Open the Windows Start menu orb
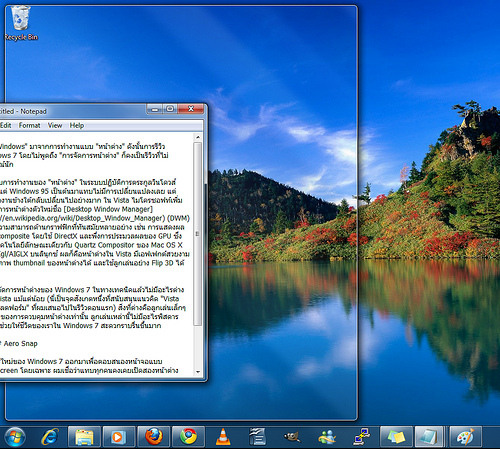The height and width of the screenshot is (449, 500). (15, 437)
